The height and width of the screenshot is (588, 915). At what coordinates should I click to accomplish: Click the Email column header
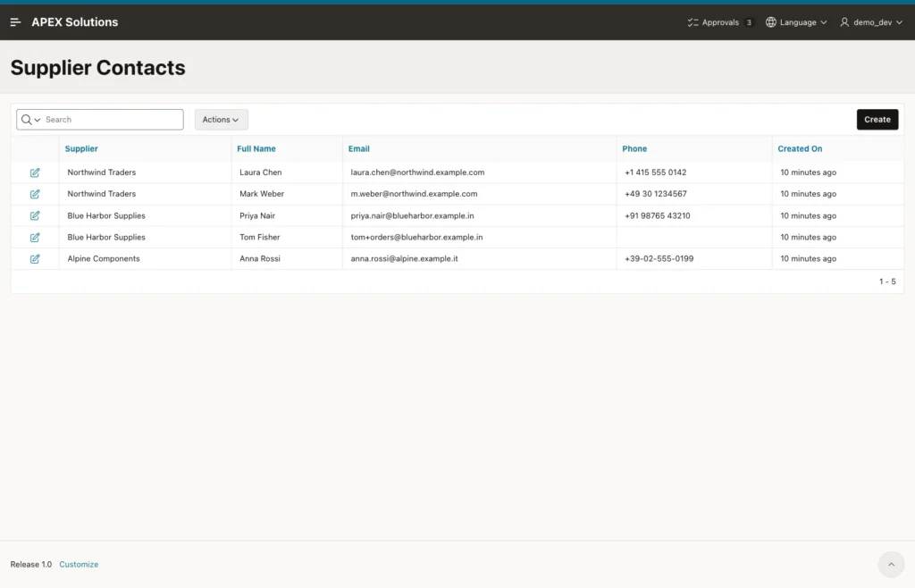(x=359, y=148)
